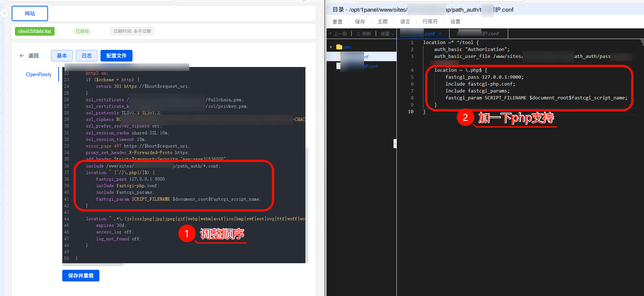Open the 日志 logs tab
Screen dimensions: 644x296
[87, 56]
